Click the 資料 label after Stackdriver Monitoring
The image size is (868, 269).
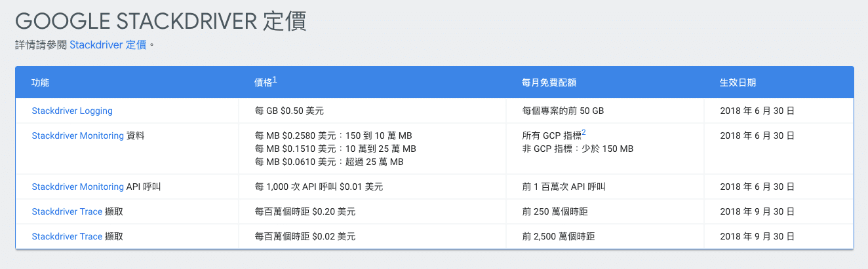(x=135, y=135)
